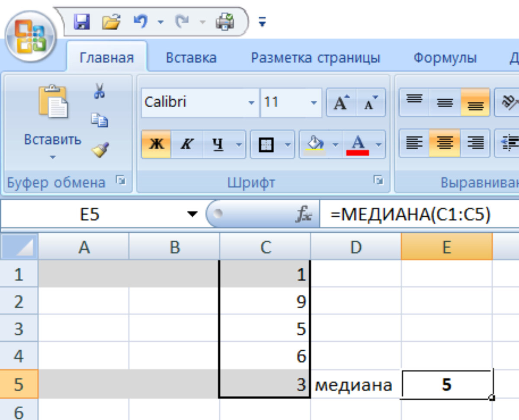Open the Calibri font dropdown
The width and height of the screenshot is (519, 420).
coord(252,103)
